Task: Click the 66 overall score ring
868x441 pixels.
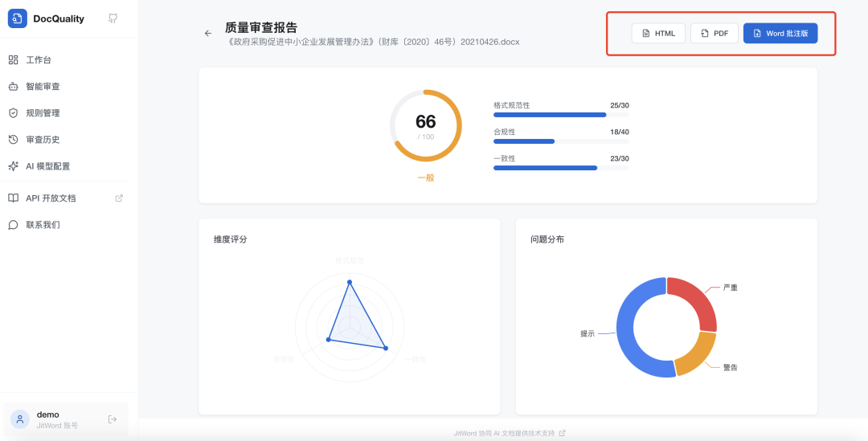Action: click(x=426, y=125)
